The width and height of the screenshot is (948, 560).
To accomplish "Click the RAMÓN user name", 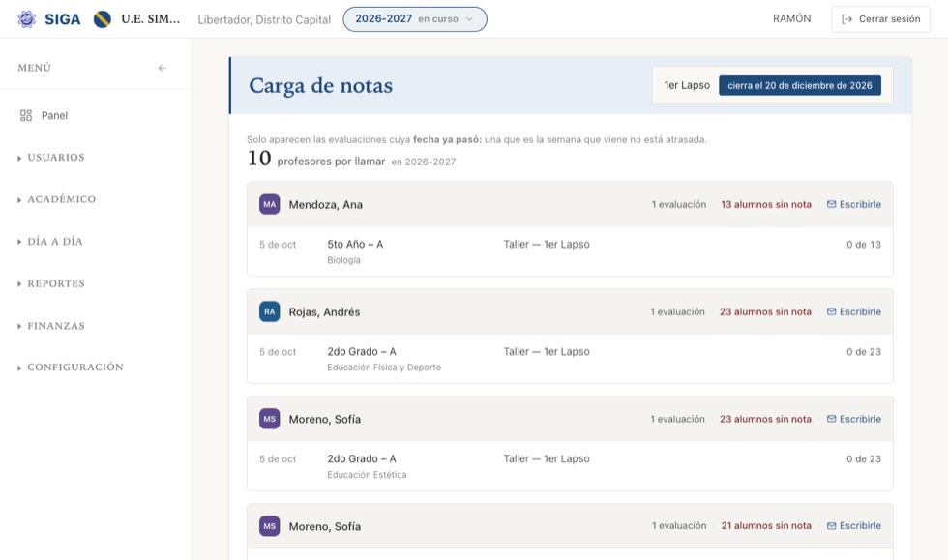I will (791, 18).
